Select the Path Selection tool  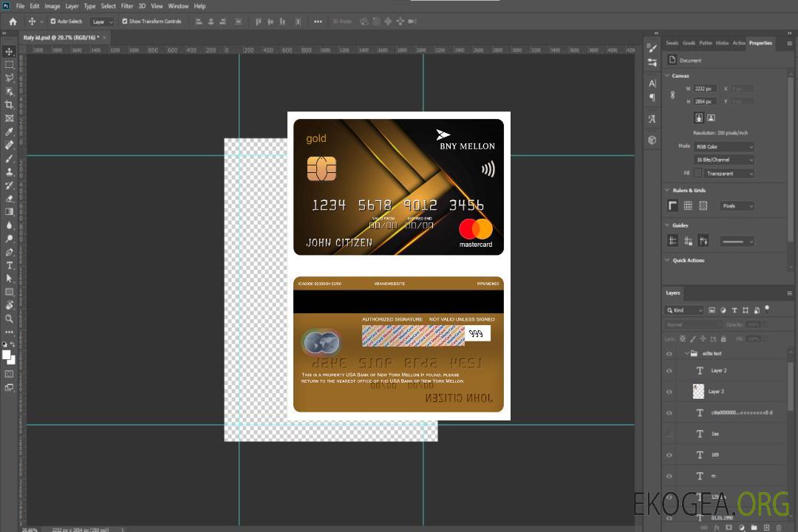click(9, 279)
